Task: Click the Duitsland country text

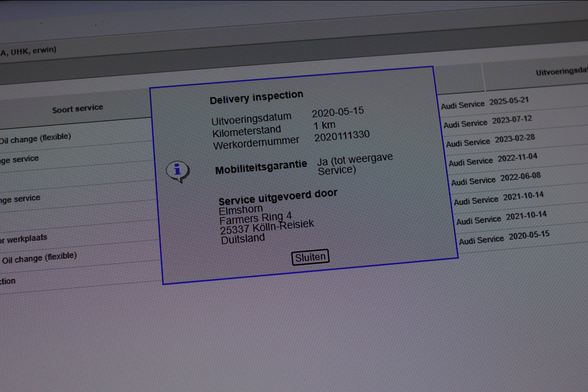Action: click(243, 239)
